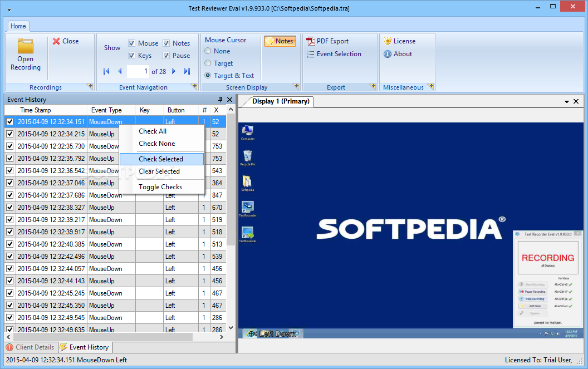The height and width of the screenshot is (369, 588).
Task: Click the TestRecorder icon in recorded display
Action: tap(247, 209)
